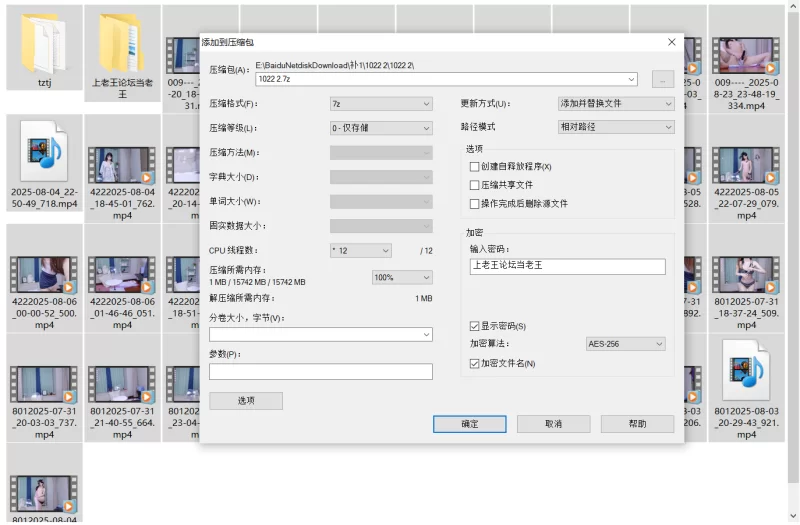This screenshot has width=800, height=525.
Task: Open the 加密算法 AES-256 dropdown
Action: pos(625,344)
